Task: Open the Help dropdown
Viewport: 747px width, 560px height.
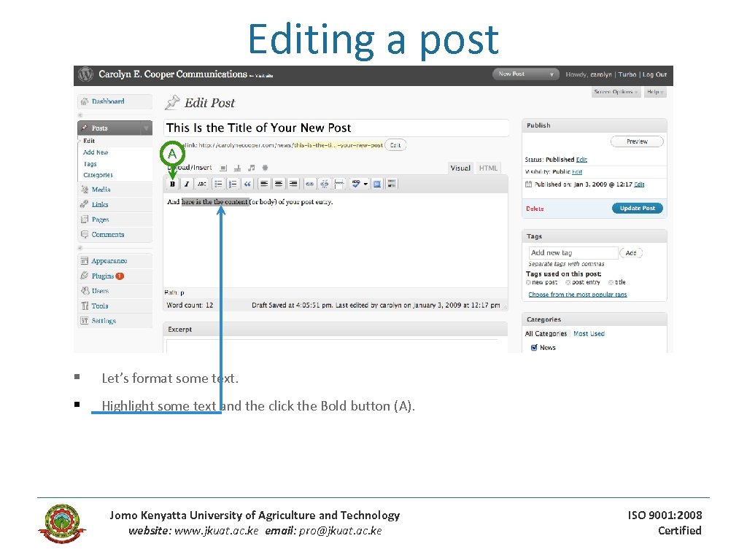Action: (654, 91)
